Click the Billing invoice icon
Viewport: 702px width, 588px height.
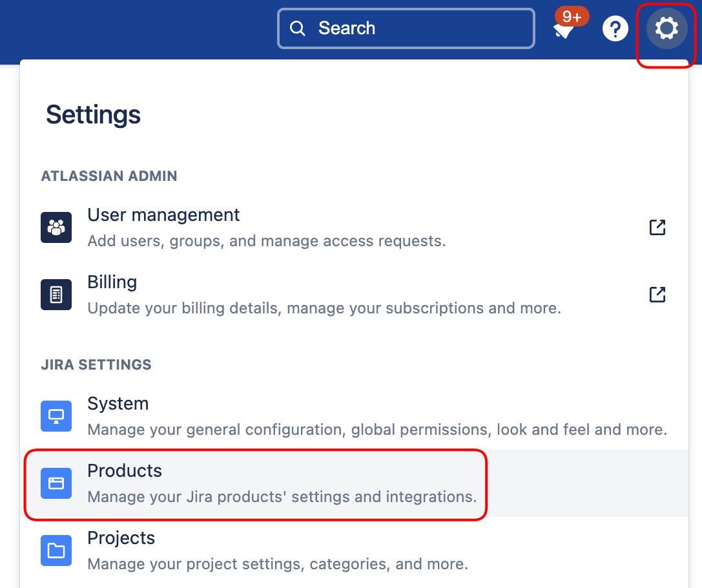56,295
